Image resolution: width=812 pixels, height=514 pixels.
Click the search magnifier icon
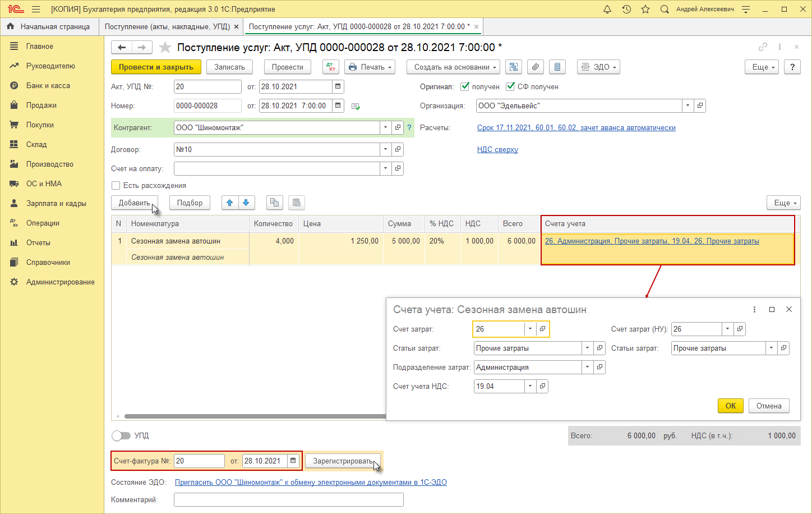665,10
